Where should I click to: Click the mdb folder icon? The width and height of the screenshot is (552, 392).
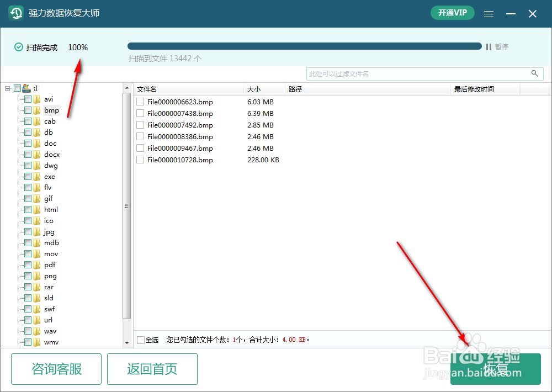(x=37, y=243)
